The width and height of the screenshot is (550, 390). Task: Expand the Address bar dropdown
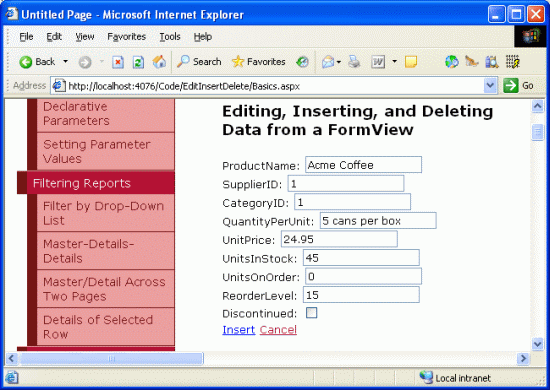point(490,86)
